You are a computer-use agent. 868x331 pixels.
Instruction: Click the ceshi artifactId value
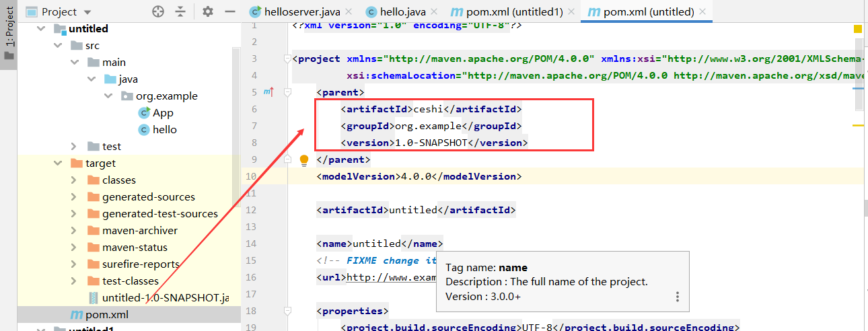(x=429, y=109)
